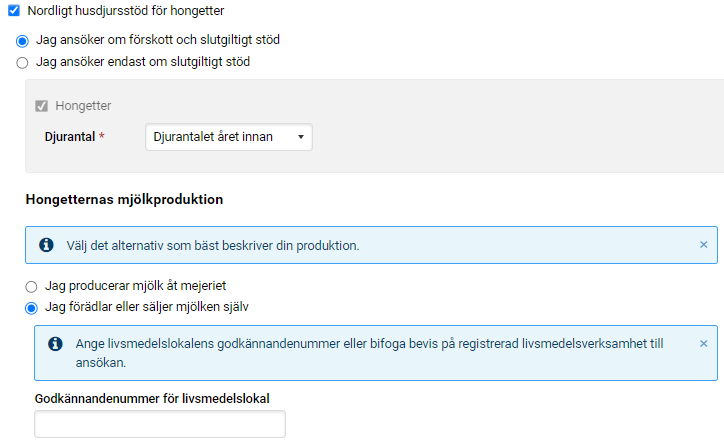
Task: Click the info icon beside "Välj det alternativ"
Action: (46, 245)
